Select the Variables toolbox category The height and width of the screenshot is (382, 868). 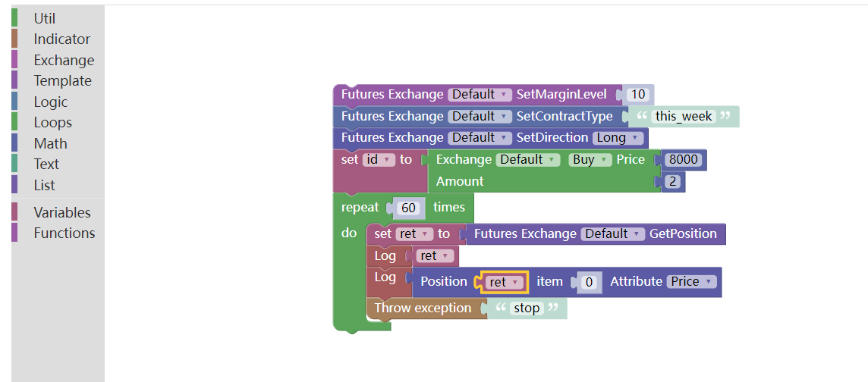coord(61,213)
